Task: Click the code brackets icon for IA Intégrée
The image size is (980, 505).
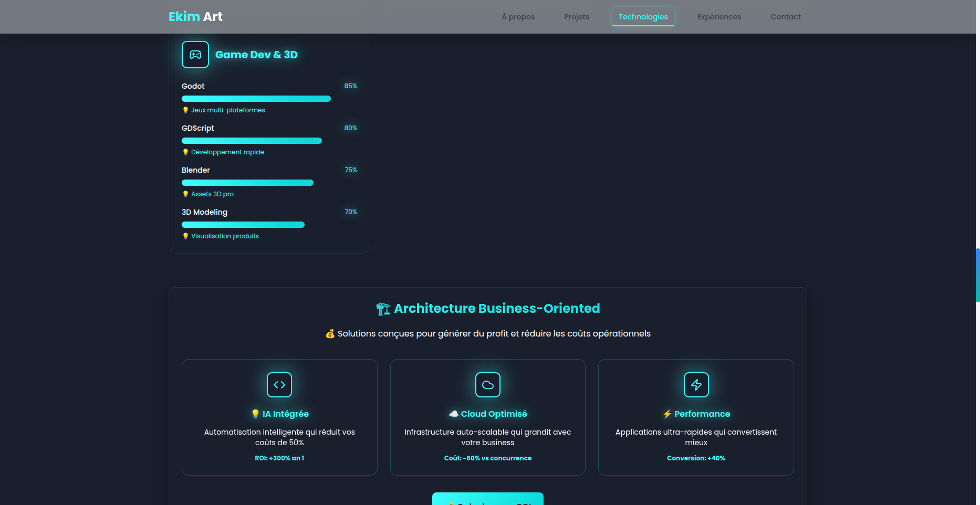Action: pos(279,385)
